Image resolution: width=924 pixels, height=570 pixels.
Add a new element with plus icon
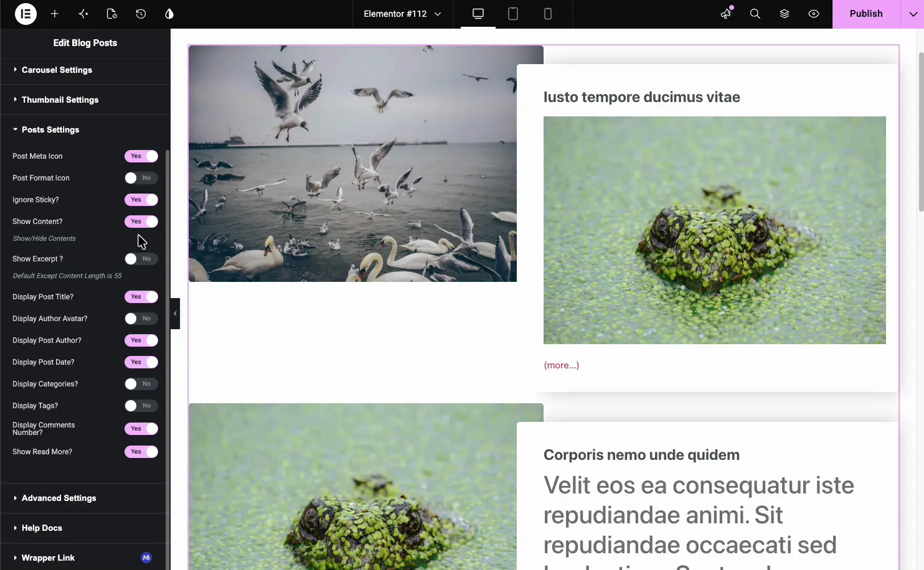point(55,14)
